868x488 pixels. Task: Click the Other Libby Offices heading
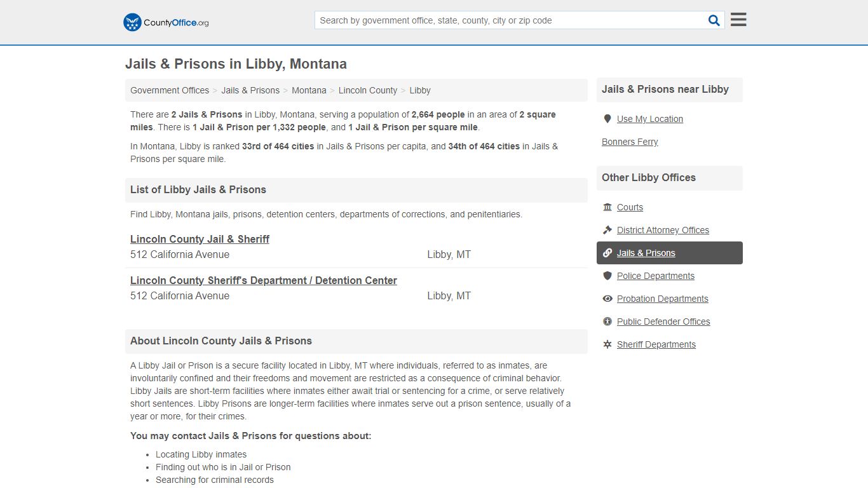pyautogui.click(x=649, y=178)
